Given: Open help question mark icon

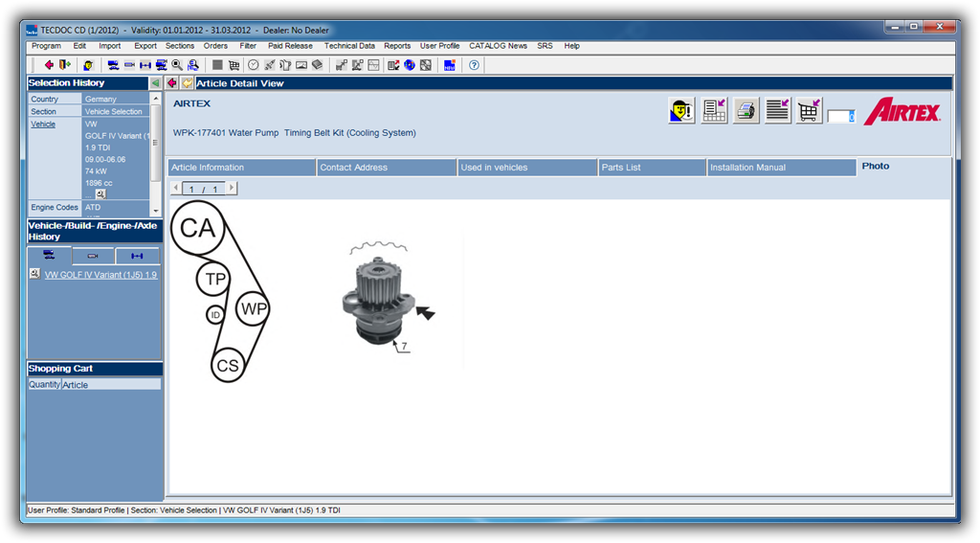Looking at the screenshot, I should 475,65.
